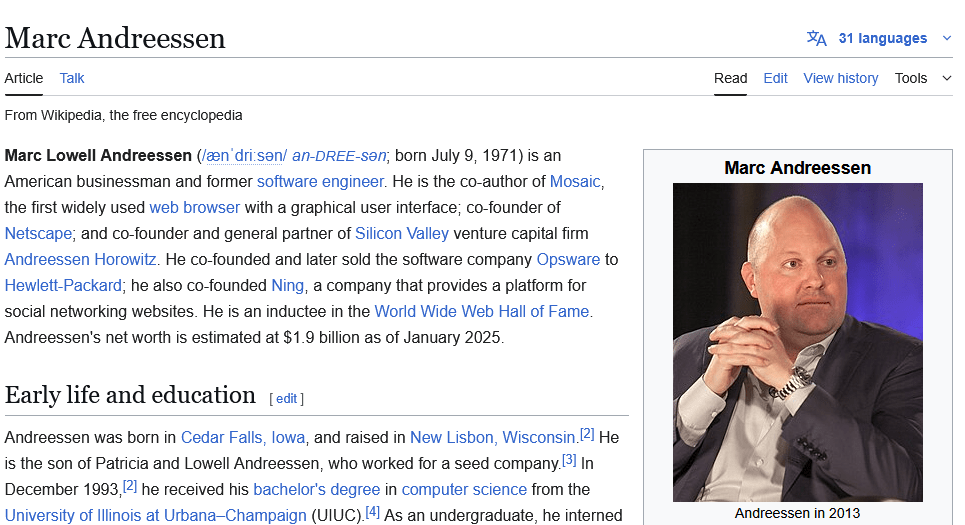965x525 pixels.
Task: Open the Tools menu
Action: 911,78
